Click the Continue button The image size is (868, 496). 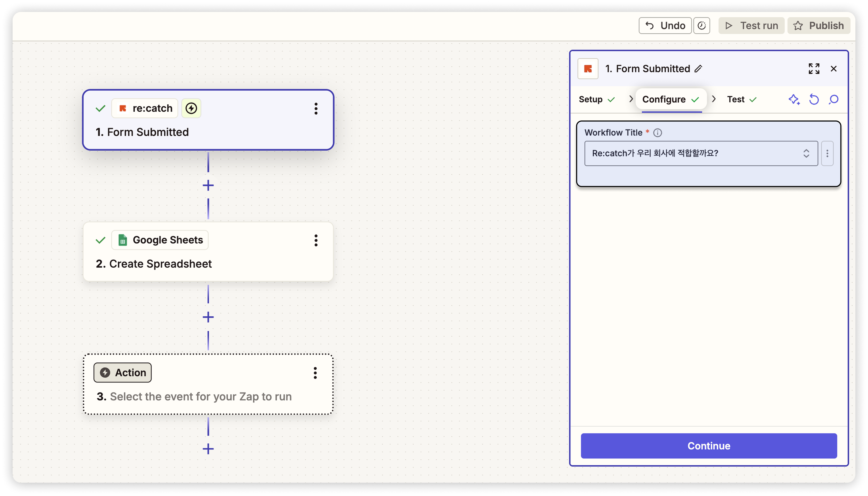[709, 446]
